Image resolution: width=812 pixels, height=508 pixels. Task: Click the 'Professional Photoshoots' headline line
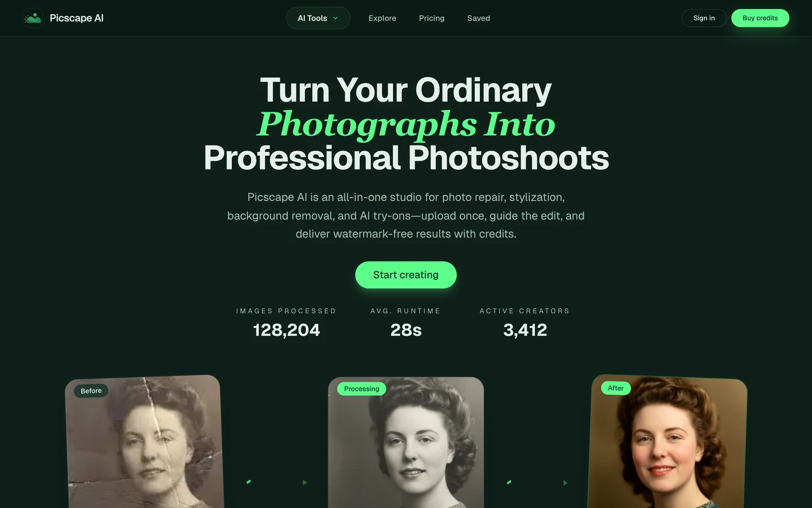coord(406,158)
